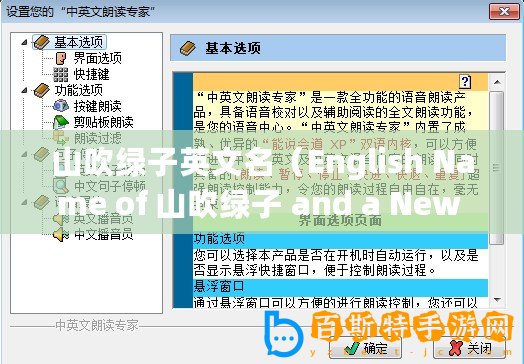Collapse the 基本选项 tree node arrow
Screen dimensions: 524x364
(x=24, y=42)
